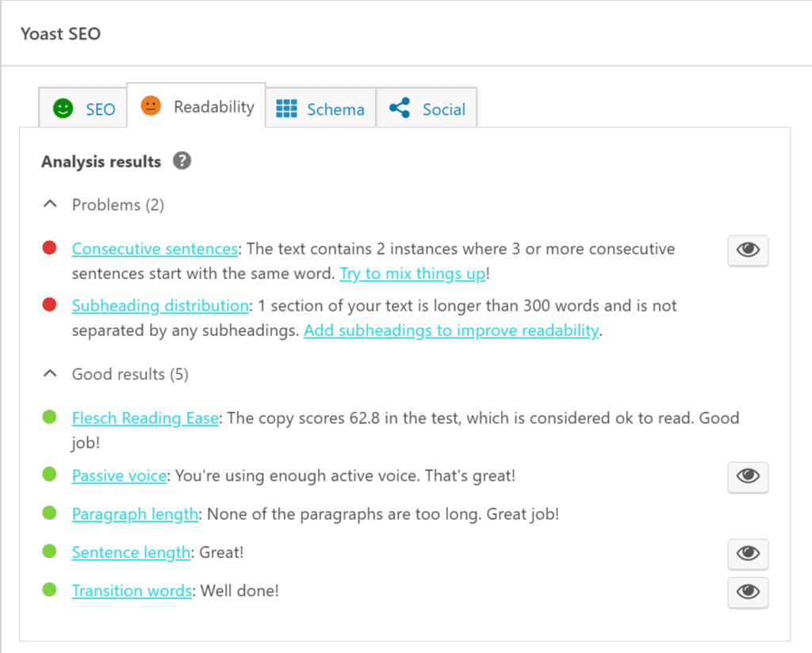Click the orange smiley Readability icon

(x=149, y=105)
